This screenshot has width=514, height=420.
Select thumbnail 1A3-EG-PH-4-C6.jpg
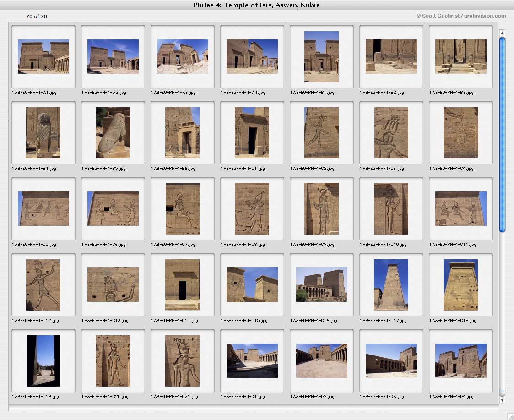point(113,208)
